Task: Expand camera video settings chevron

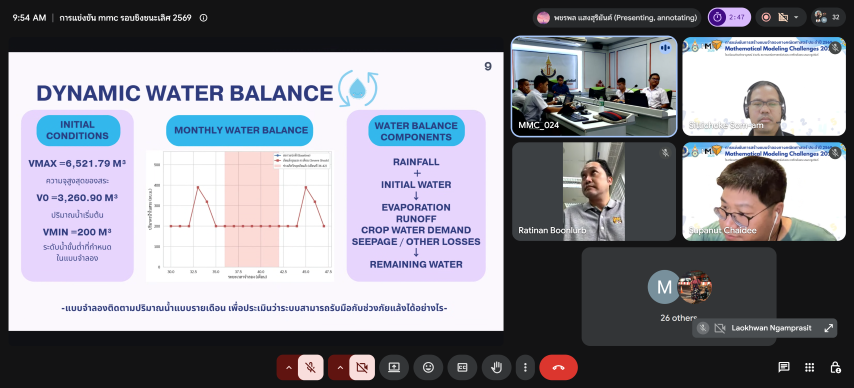Action: 340,367
